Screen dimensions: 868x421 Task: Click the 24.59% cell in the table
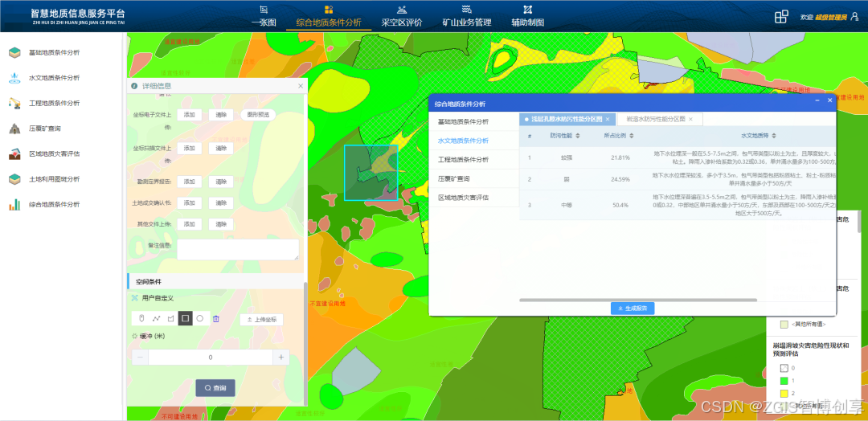pos(620,178)
